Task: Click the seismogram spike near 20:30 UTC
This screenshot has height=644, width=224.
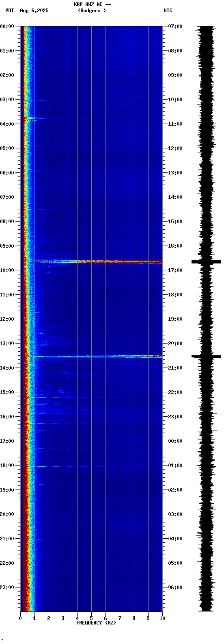Action: pyautogui.click(x=207, y=357)
